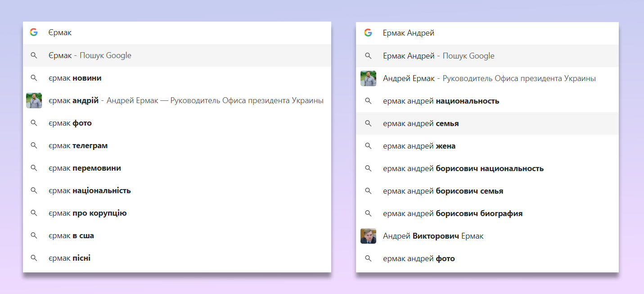Select ермак андрей фото suggestion
Viewport: 644px width, 294px height.
click(487, 258)
